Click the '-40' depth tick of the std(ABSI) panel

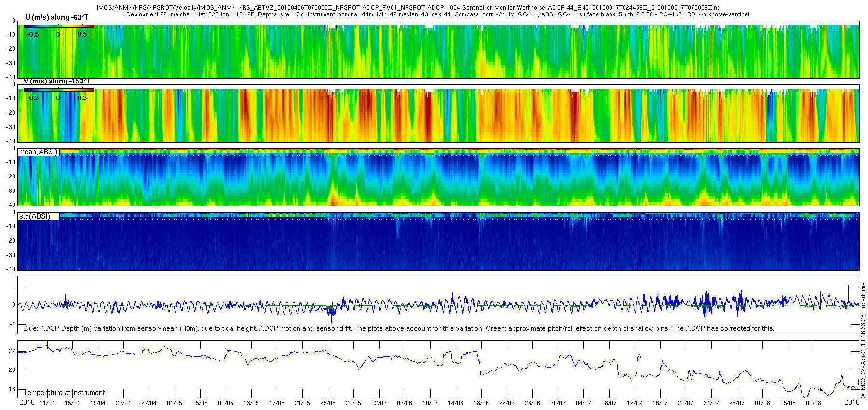click(11, 269)
